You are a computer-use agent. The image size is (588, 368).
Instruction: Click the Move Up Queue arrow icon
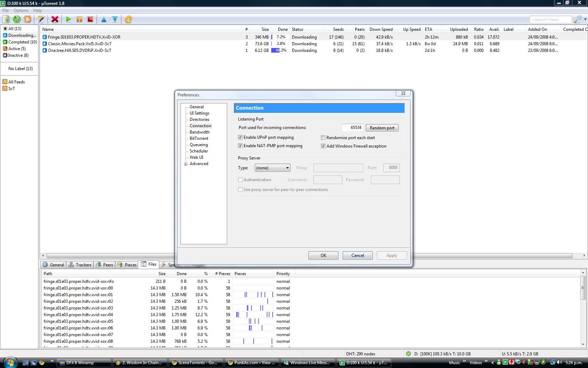(x=104, y=20)
